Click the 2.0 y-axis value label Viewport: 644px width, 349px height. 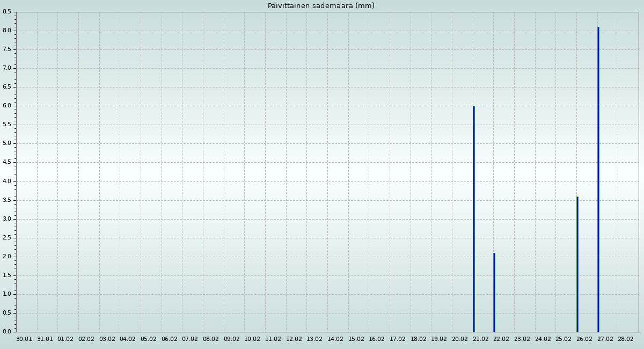pyautogui.click(x=7, y=257)
